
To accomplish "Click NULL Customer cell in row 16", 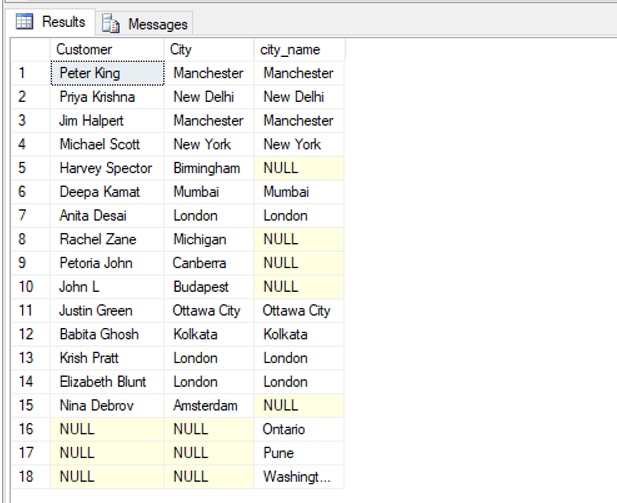I will [107, 429].
